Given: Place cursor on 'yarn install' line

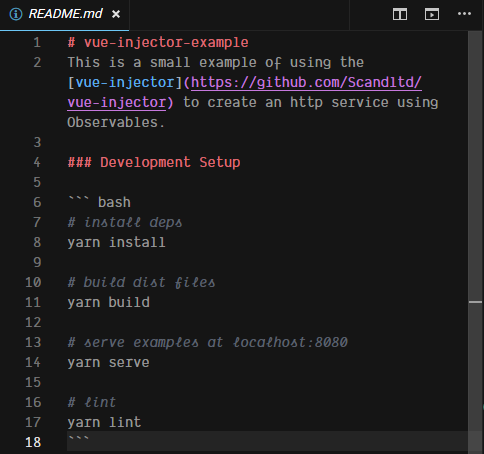Looking at the screenshot, I should [116, 242].
